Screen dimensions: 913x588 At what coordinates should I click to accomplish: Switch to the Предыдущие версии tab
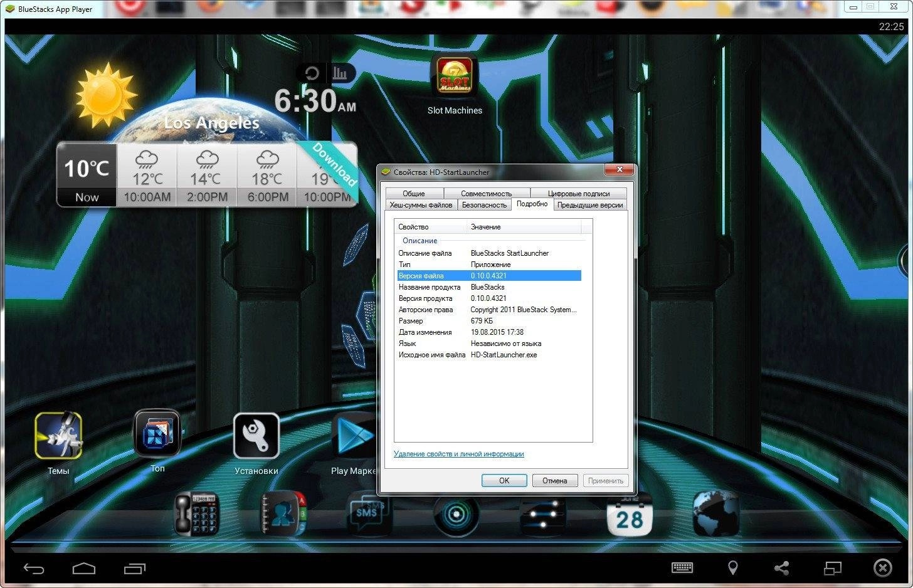click(590, 205)
